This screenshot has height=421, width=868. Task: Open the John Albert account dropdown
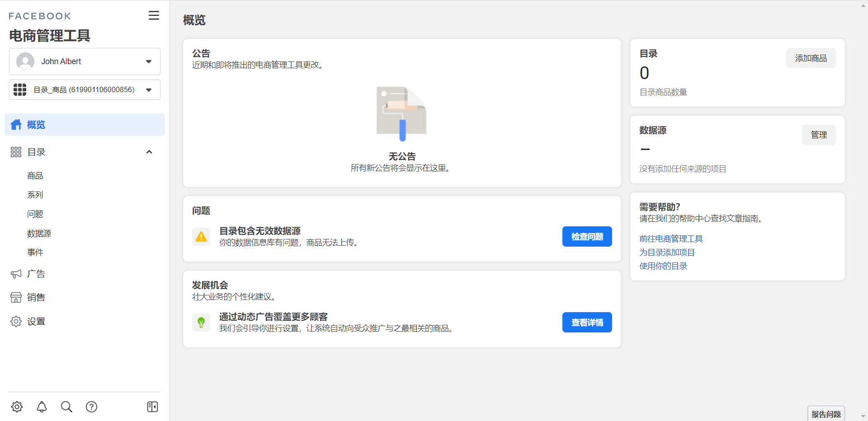(85, 61)
